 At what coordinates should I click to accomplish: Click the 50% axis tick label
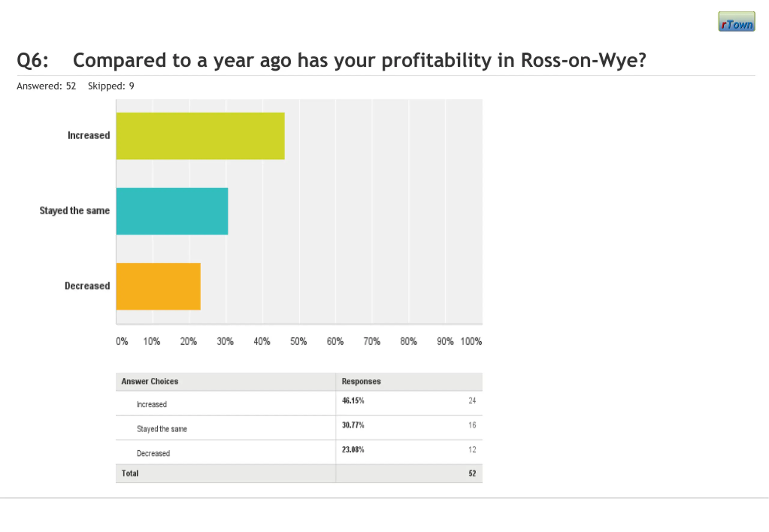298,341
